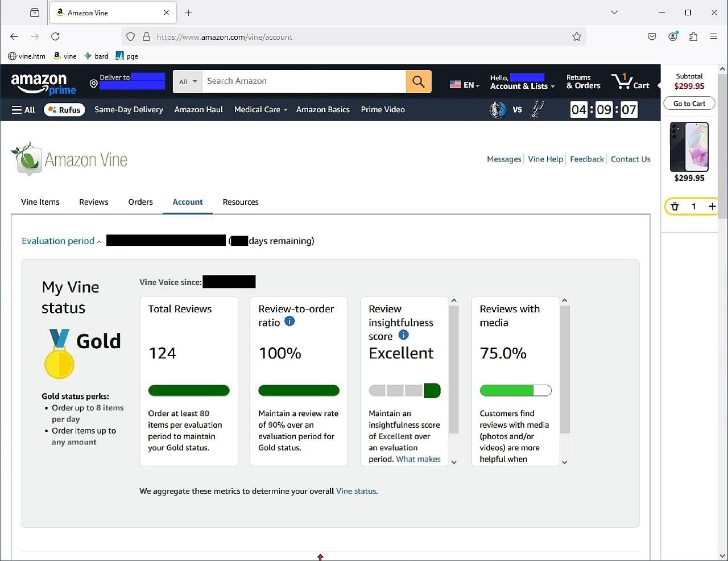The height and width of the screenshot is (561, 728).
Task: Open Firefox account profile icon
Action: pyautogui.click(x=673, y=36)
